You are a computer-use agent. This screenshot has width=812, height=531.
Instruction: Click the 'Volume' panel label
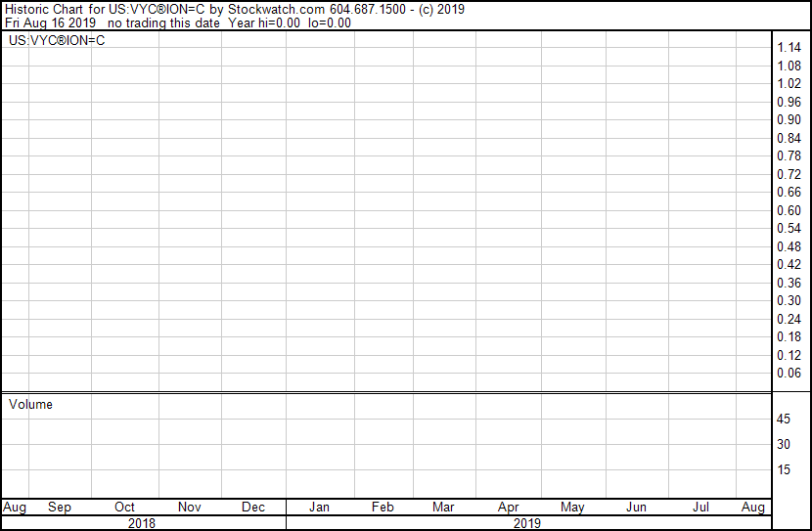coord(30,404)
